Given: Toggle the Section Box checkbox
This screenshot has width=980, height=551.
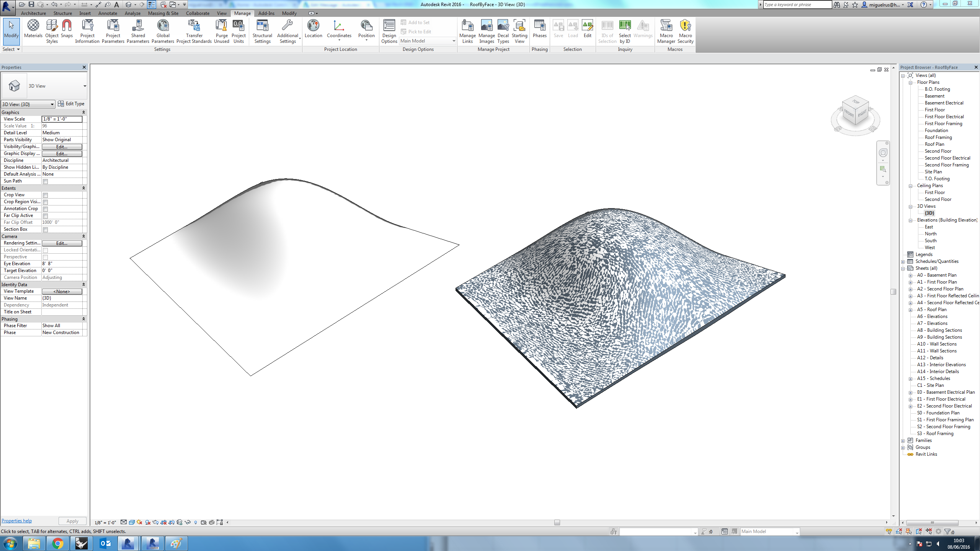Looking at the screenshot, I should [45, 230].
